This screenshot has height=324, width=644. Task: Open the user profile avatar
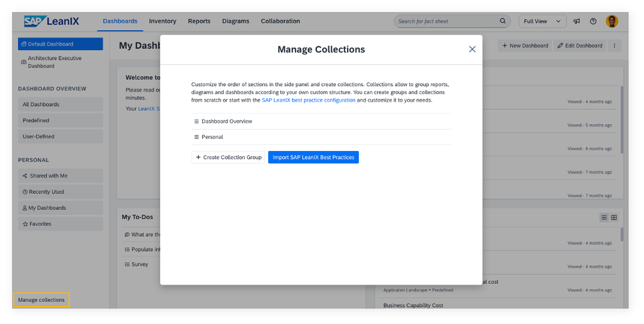[612, 21]
